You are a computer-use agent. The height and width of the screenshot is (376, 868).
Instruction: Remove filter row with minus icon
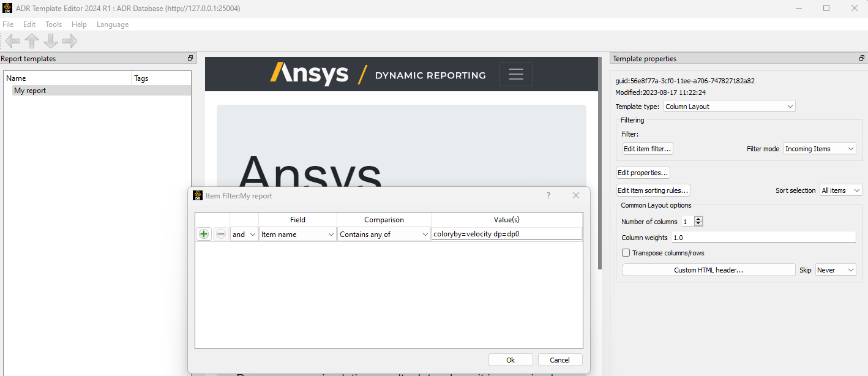(x=221, y=234)
